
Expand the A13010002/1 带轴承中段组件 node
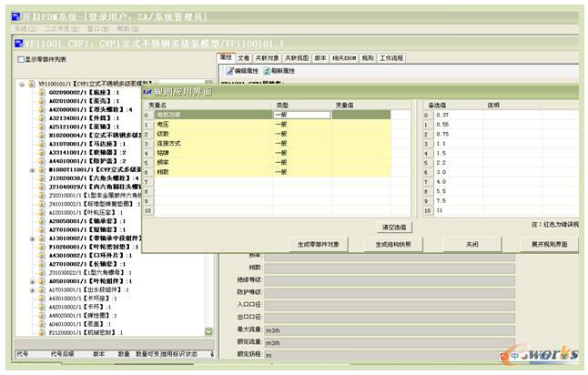point(33,238)
